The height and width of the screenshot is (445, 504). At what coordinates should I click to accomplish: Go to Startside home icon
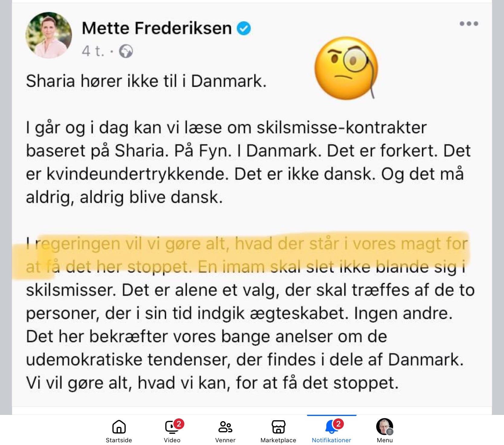tap(119, 427)
